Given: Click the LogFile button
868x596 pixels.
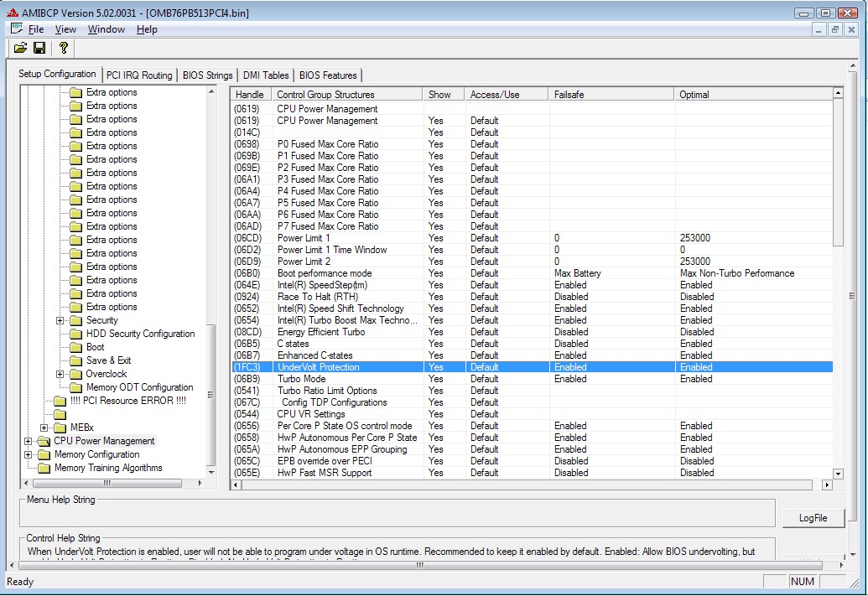Looking at the screenshot, I should tap(813, 518).
